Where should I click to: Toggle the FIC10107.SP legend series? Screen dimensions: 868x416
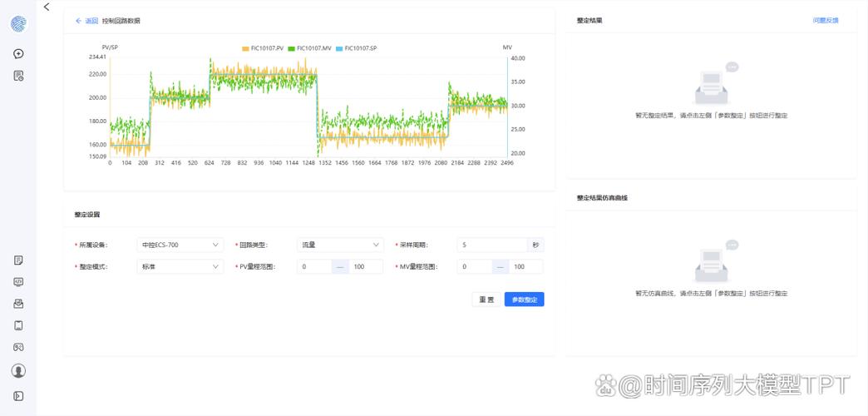click(x=357, y=48)
